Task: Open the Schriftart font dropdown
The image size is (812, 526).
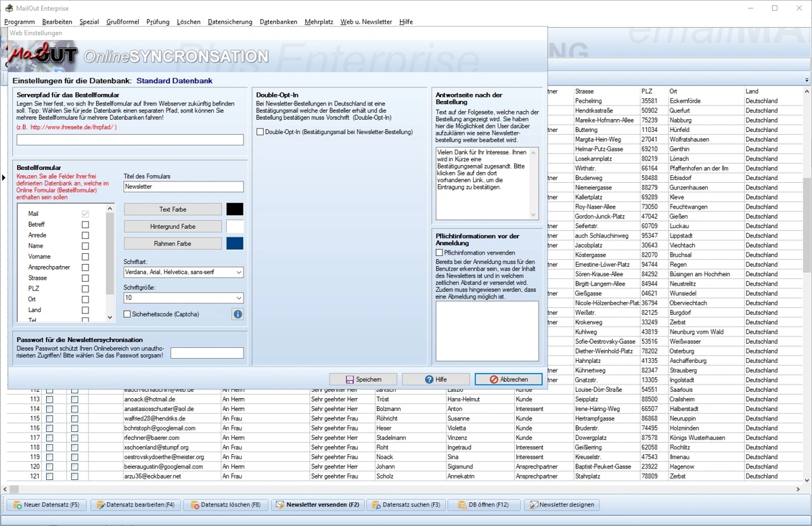Action: click(183, 272)
